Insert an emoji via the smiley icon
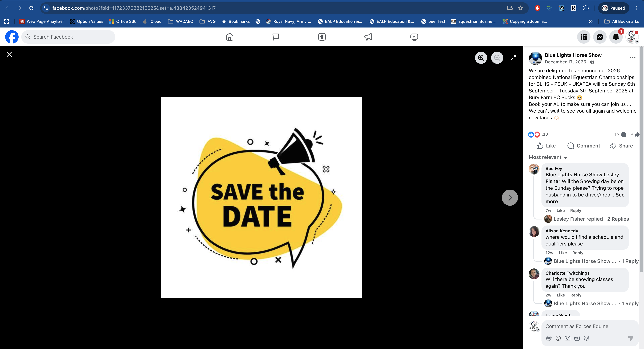Screen dimensions: 644x349 (x=558, y=338)
